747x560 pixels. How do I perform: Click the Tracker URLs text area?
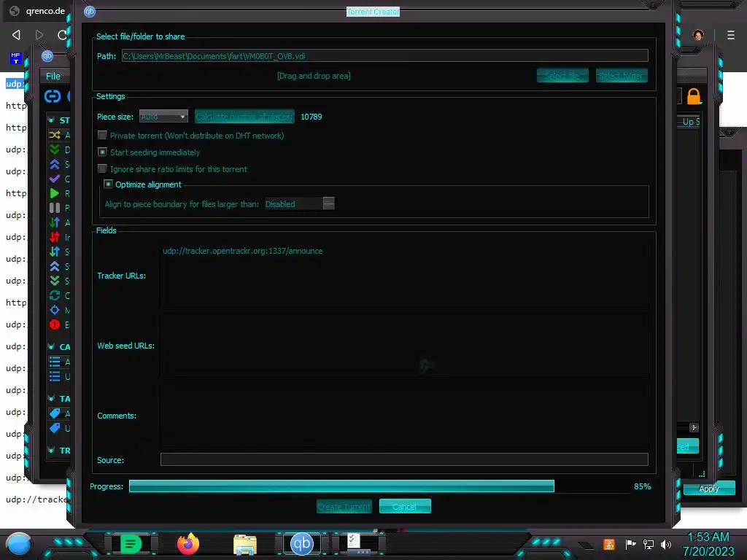point(404,276)
